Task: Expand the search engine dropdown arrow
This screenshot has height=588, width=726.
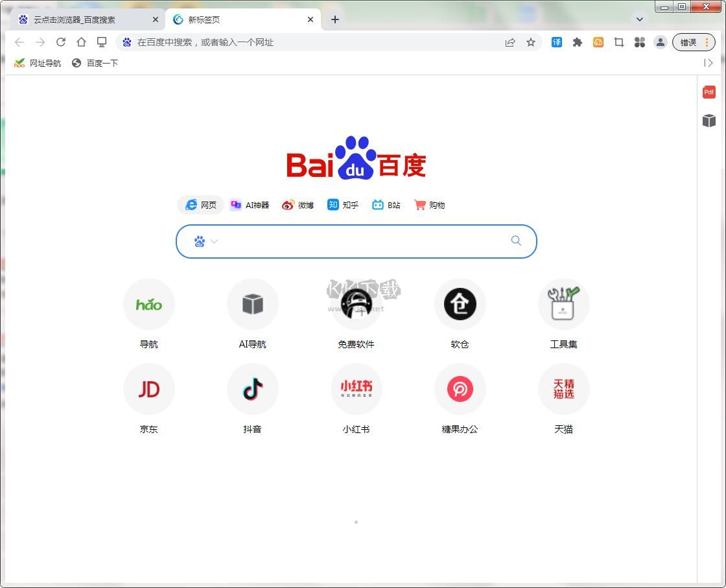Action: coord(215,241)
